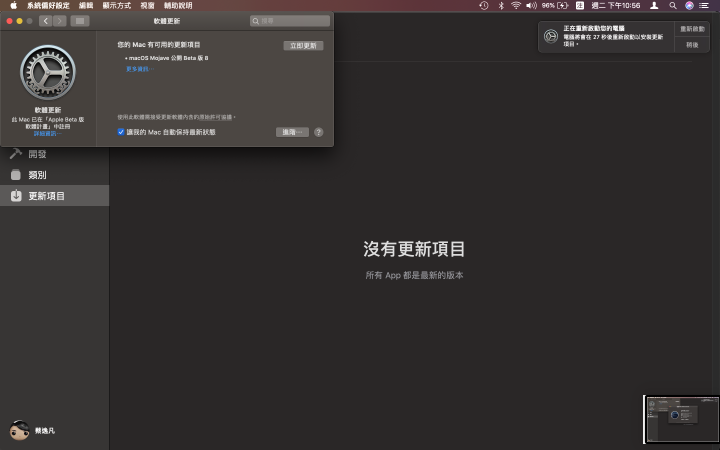Click the 立即更新 button
This screenshot has height=450, width=720.
point(303,45)
